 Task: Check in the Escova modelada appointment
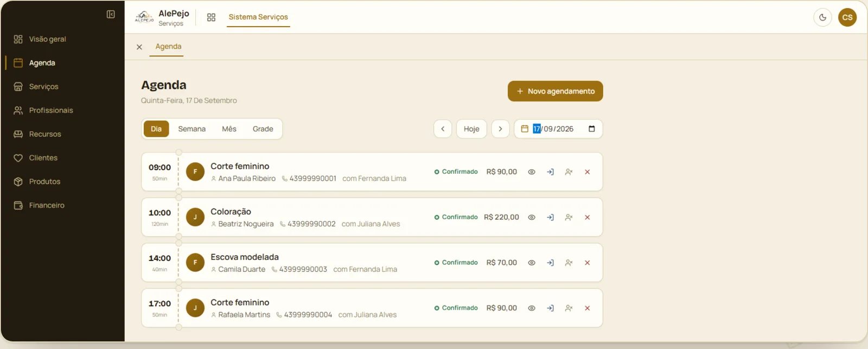(x=550, y=263)
